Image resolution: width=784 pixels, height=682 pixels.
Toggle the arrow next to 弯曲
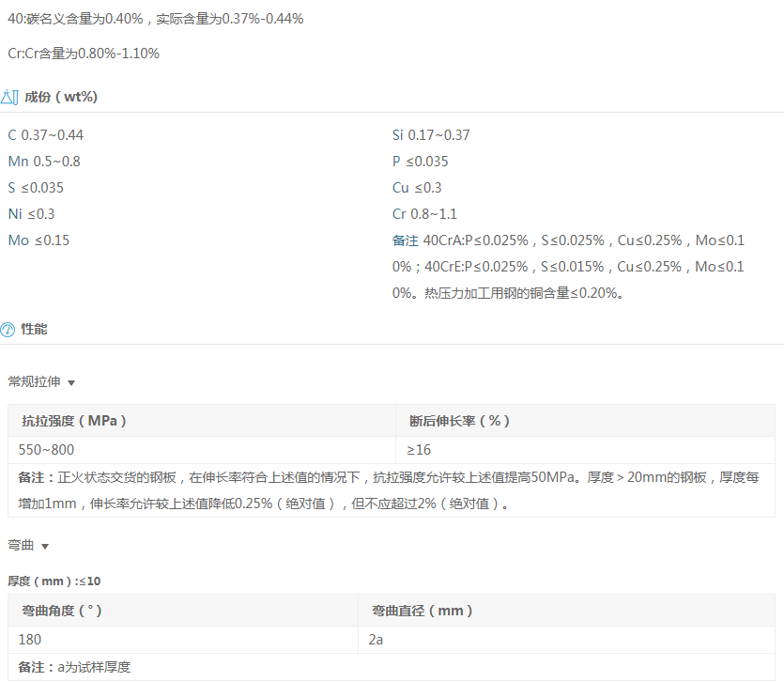(x=45, y=547)
